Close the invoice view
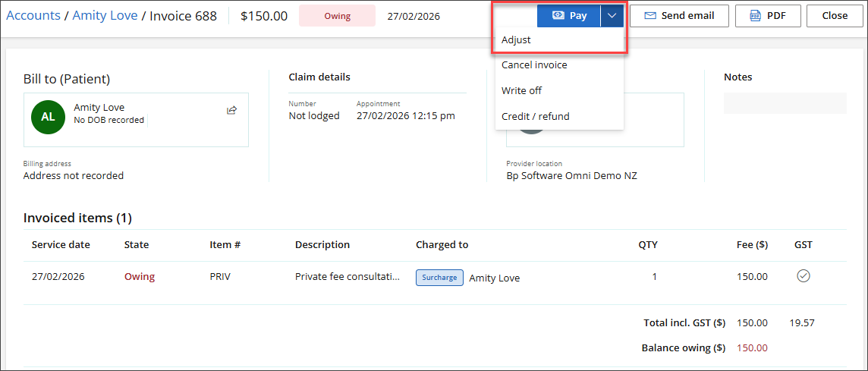 [x=835, y=15]
